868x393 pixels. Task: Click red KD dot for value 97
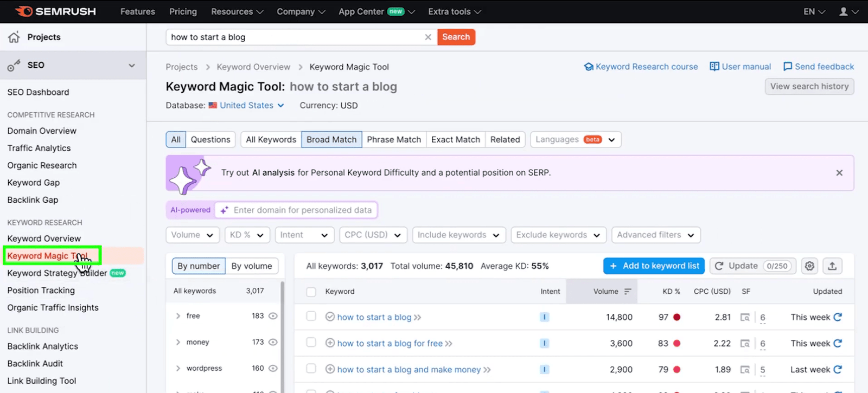pyautogui.click(x=676, y=317)
